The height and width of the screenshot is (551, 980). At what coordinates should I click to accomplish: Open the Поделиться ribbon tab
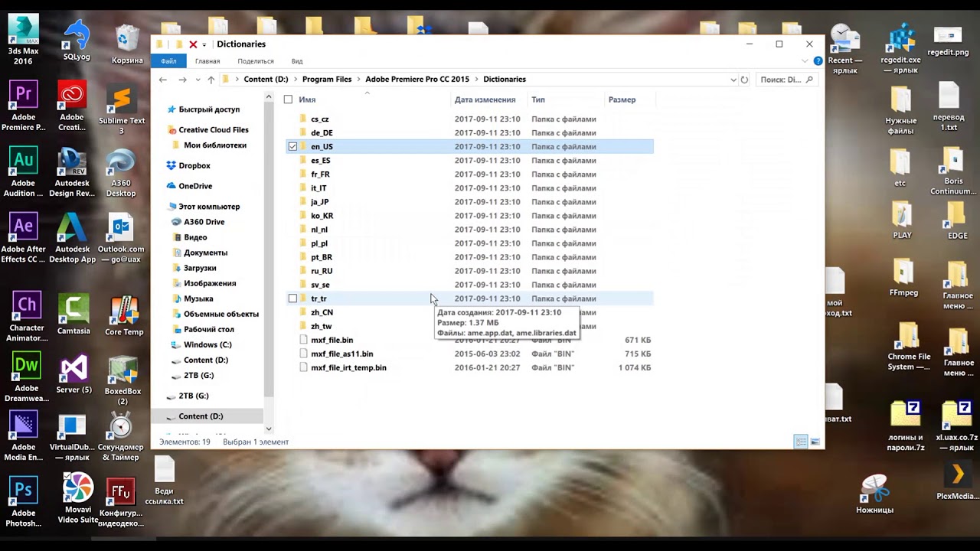[256, 61]
